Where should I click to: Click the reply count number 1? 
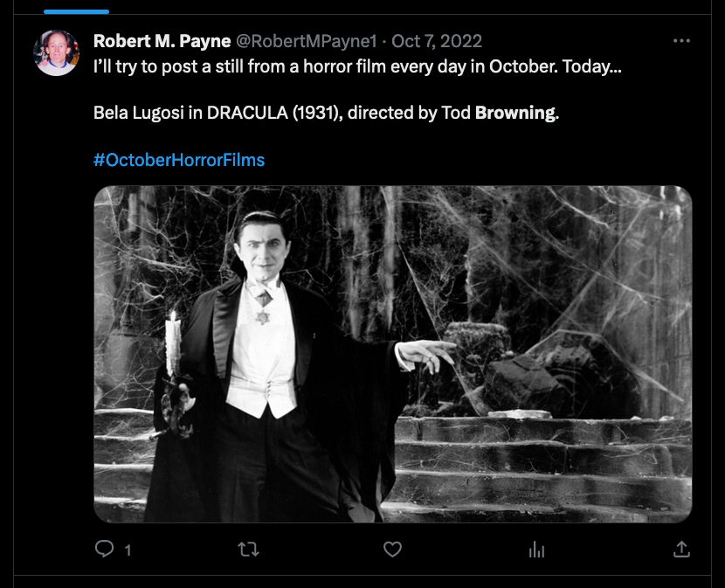(x=128, y=550)
